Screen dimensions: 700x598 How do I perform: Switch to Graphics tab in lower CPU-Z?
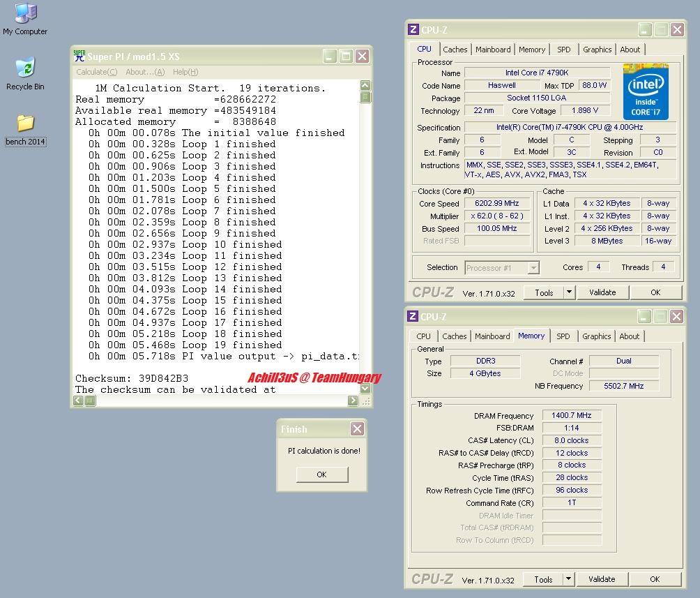[596, 336]
